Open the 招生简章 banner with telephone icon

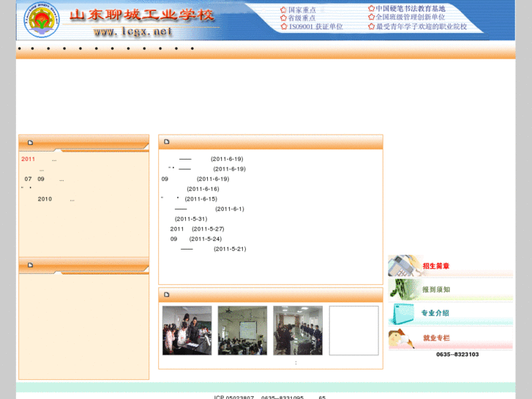pos(450,266)
